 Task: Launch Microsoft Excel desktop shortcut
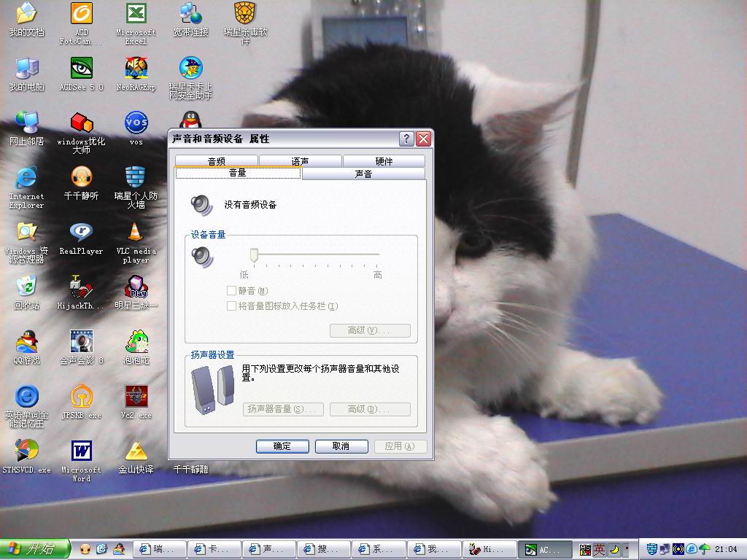click(136, 23)
